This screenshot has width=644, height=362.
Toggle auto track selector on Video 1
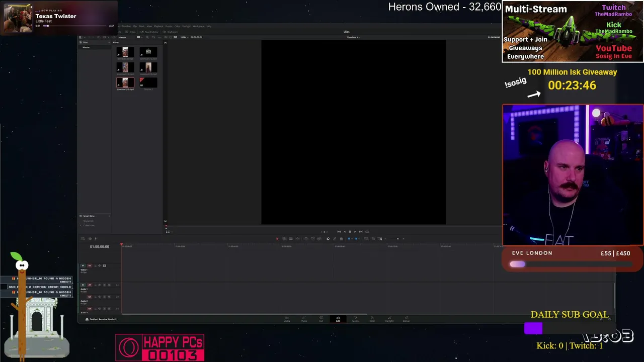click(100, 265)
